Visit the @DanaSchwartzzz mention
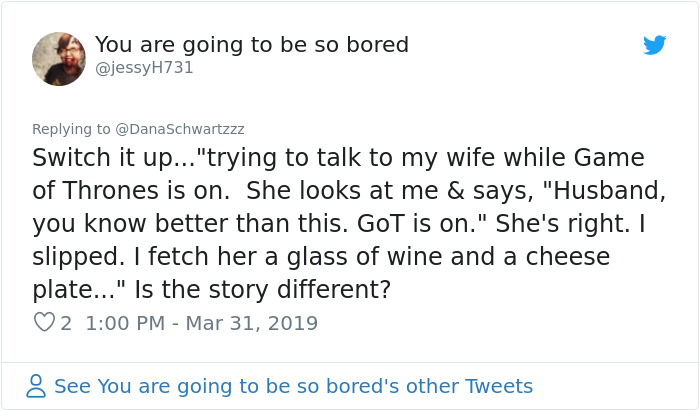This screenshot has width=700, height=411. click(180, 129)
